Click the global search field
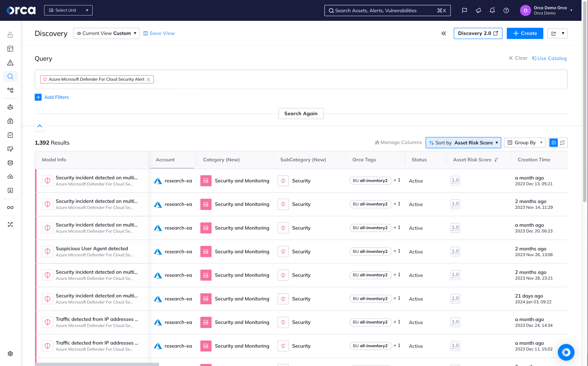 click(387, 11)
